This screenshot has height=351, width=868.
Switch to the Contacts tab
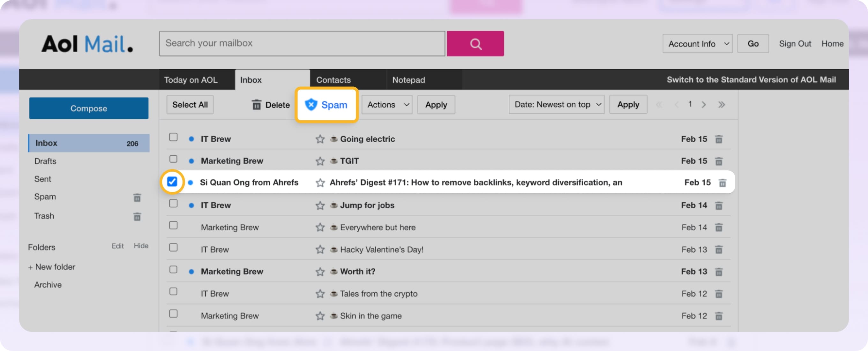(x=333, y=80)
